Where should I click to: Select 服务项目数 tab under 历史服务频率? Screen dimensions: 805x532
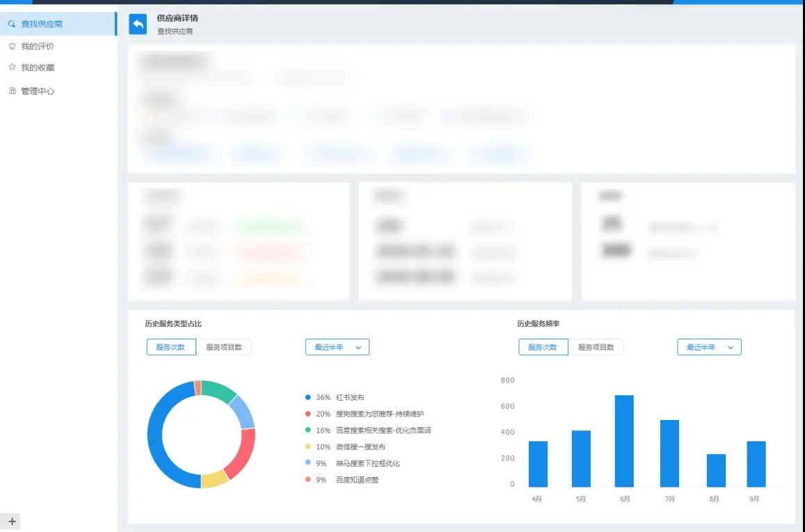point(596,347)
